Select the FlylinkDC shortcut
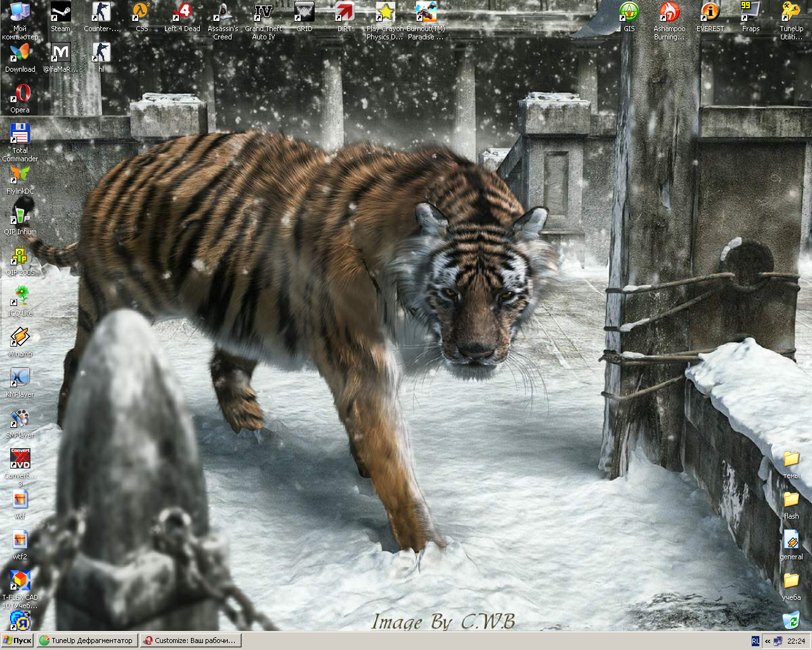Viewport: 812px width, 650px height. [20, 180]
